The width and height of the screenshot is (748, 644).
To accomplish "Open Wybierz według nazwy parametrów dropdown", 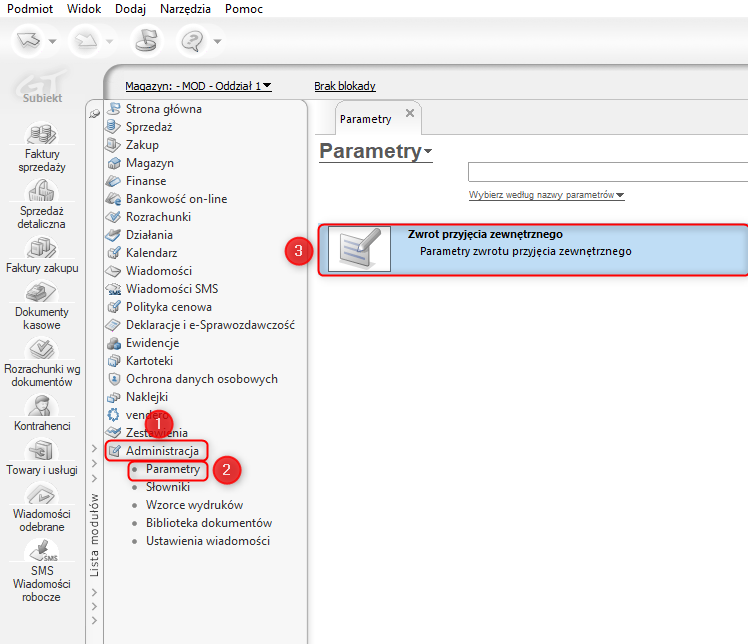I will click(x=547, y=195).
